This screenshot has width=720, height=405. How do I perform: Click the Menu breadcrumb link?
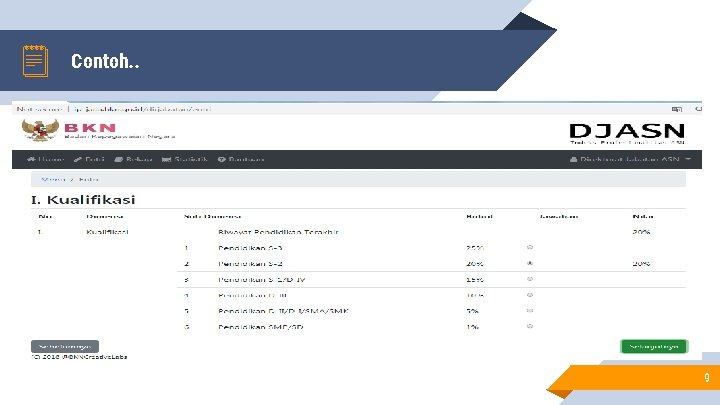coord(54,179)
